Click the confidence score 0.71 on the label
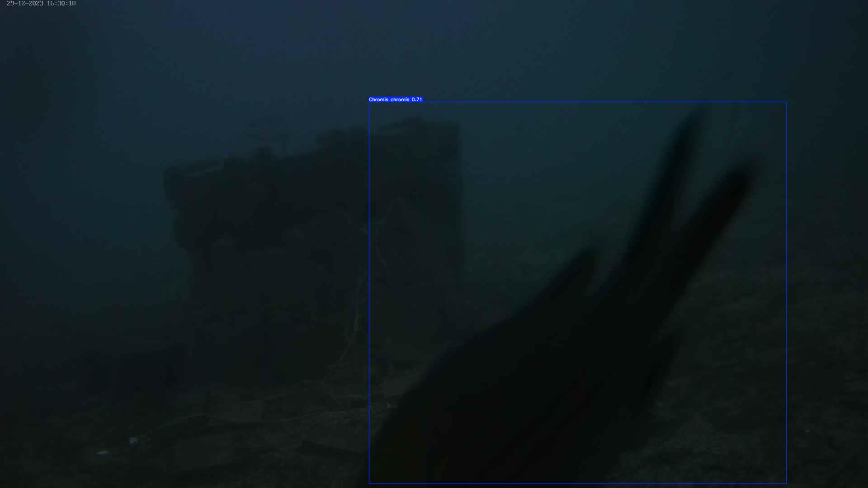This screenshot has height=488, width=868. pyautogui.click(x=416, y=99)
